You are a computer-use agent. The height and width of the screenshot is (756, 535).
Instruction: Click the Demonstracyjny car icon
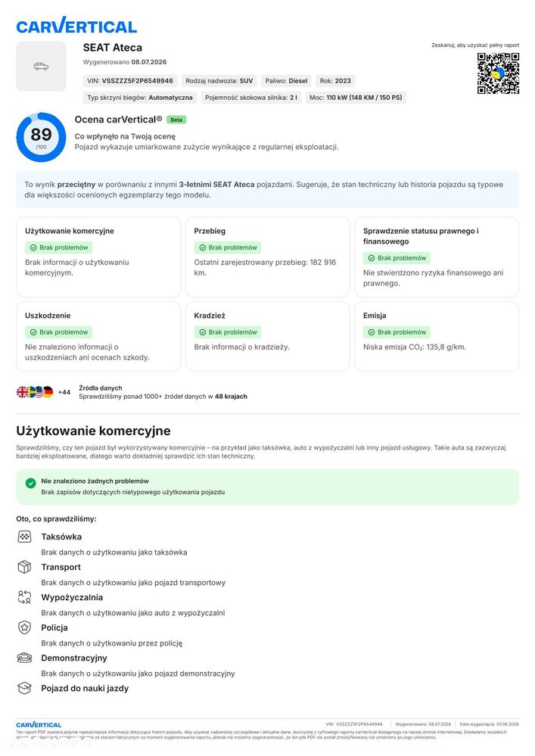click(x=24, y=658)
